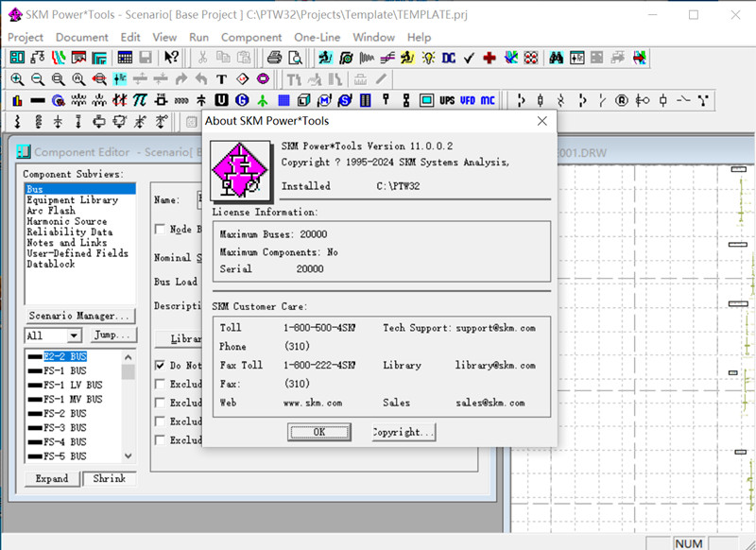This screenshot has height=550, width=756.
Task: Click the Data Visualizer table grid icon
Action: pyautogui.click(x=125, y=58)
